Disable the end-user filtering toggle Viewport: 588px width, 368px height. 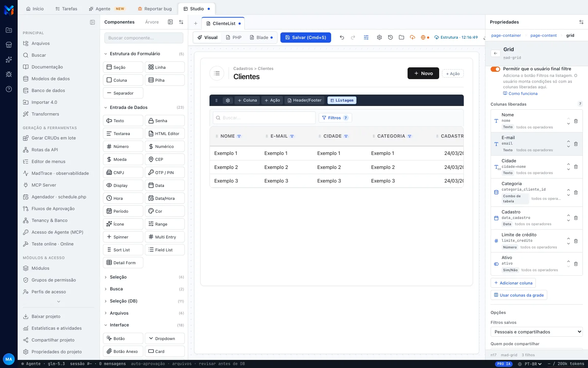point(495,69)
